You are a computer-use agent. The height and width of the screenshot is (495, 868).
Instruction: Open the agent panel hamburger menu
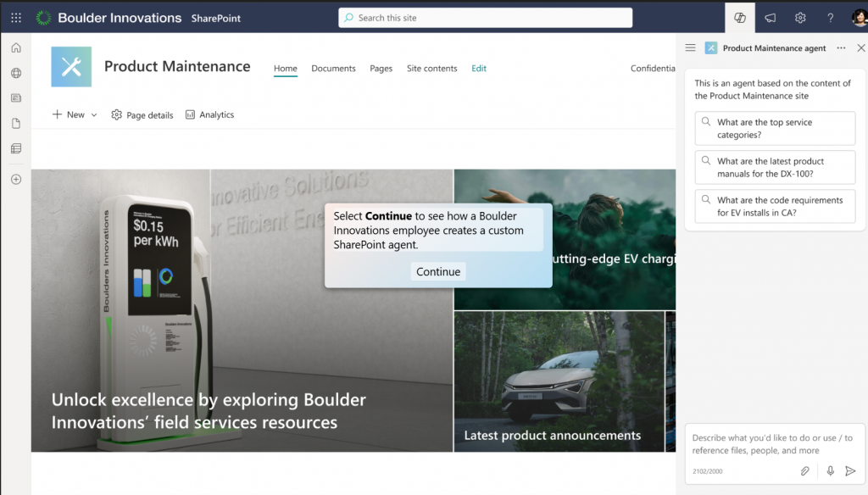(690, 47)
